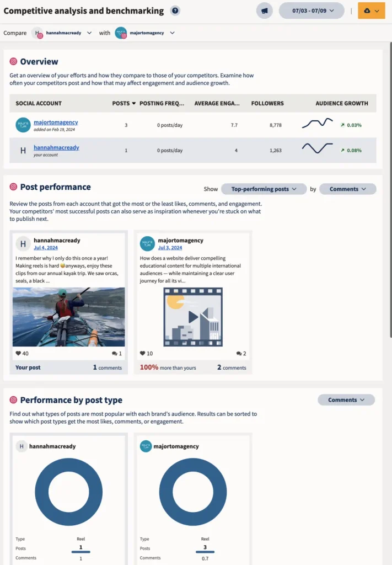Click the heart likes icon on kayak post
Image resolution: width=392 pixels, height=565 pixels.
tap(18, 353)
